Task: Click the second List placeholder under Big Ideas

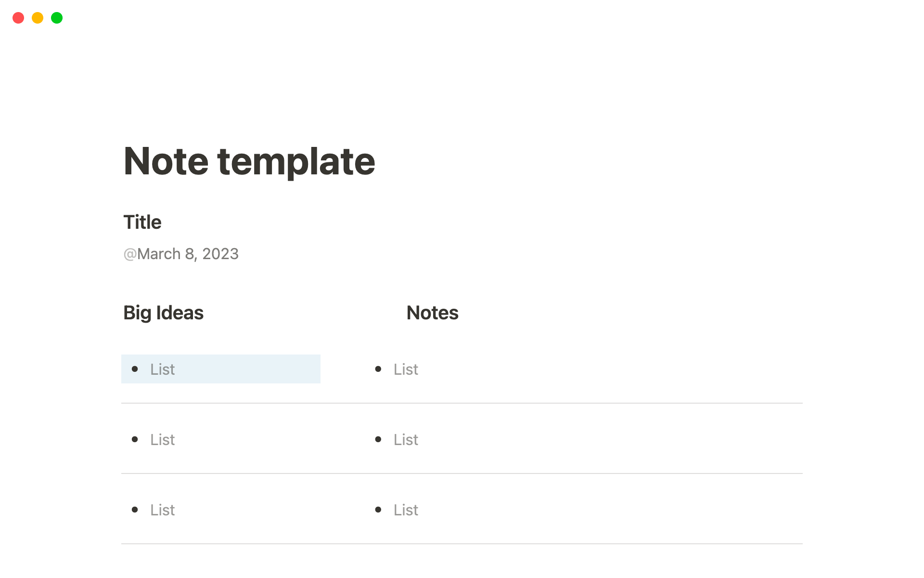Action: (162, 439)
